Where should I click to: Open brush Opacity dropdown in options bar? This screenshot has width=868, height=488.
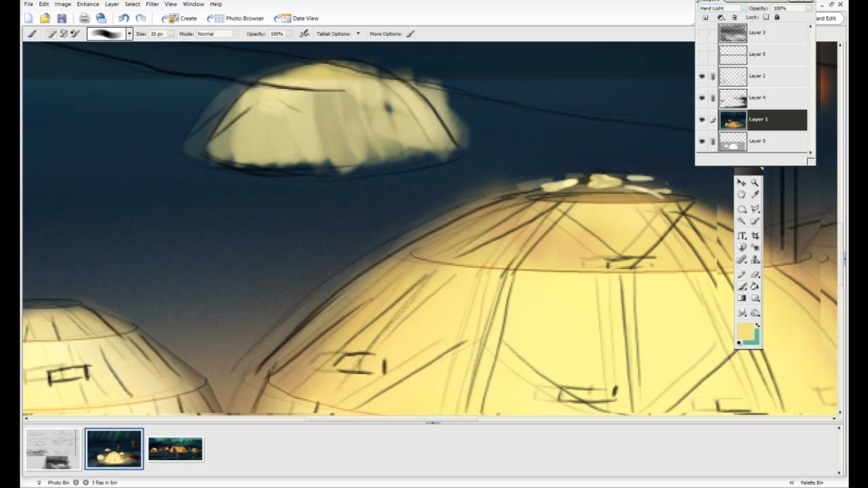point(288,33)
